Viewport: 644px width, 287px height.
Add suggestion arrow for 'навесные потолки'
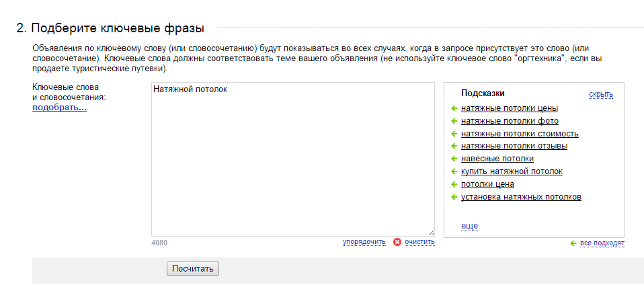454,159
